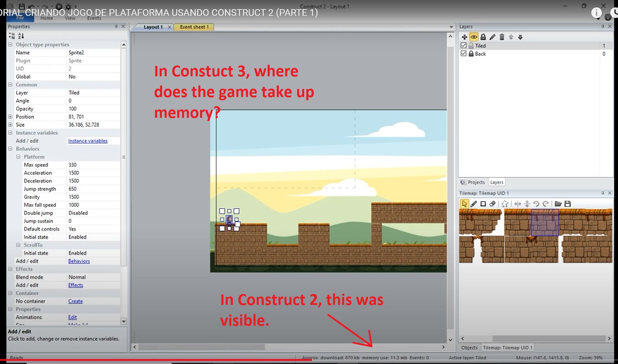Select the player sprite in layout
This screenshot has height=364, width=618.
(x=229, y=220)
